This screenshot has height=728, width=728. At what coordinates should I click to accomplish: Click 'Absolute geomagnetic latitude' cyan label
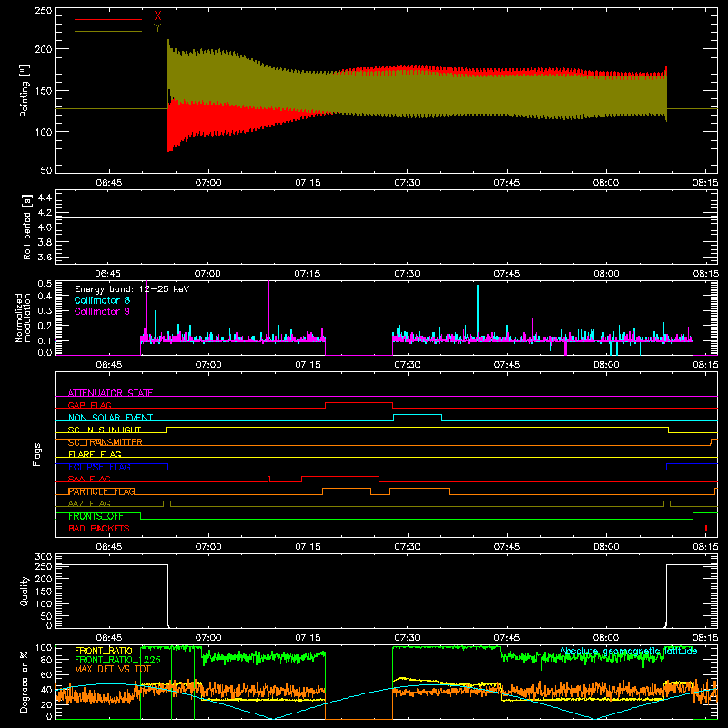click(629, 651)
